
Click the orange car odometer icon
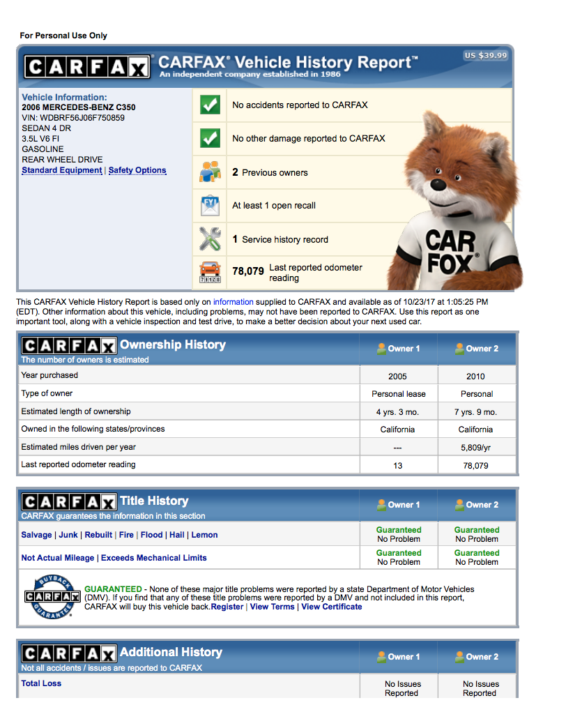pyautogui.click(x=210, y=273)
